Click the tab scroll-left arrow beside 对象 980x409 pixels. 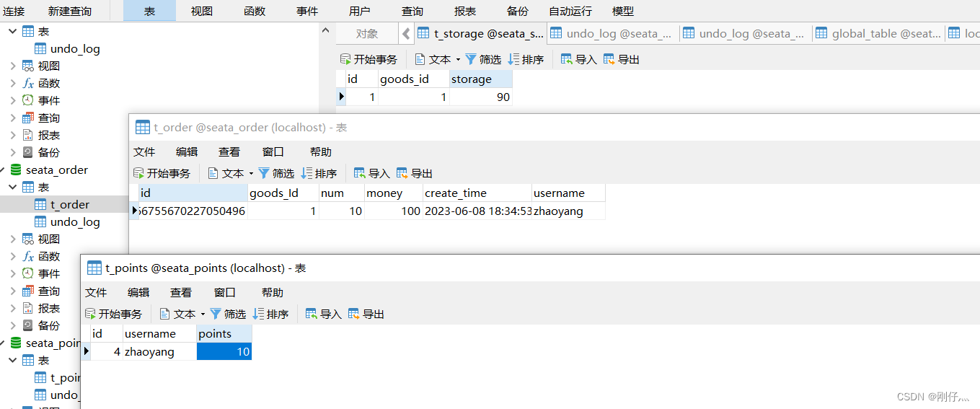pos(407,33)
